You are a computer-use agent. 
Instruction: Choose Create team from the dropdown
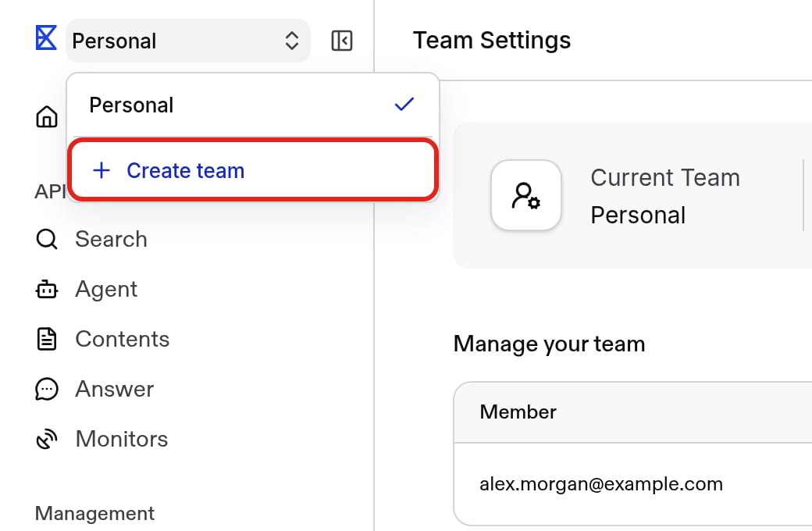pos(253,169)
